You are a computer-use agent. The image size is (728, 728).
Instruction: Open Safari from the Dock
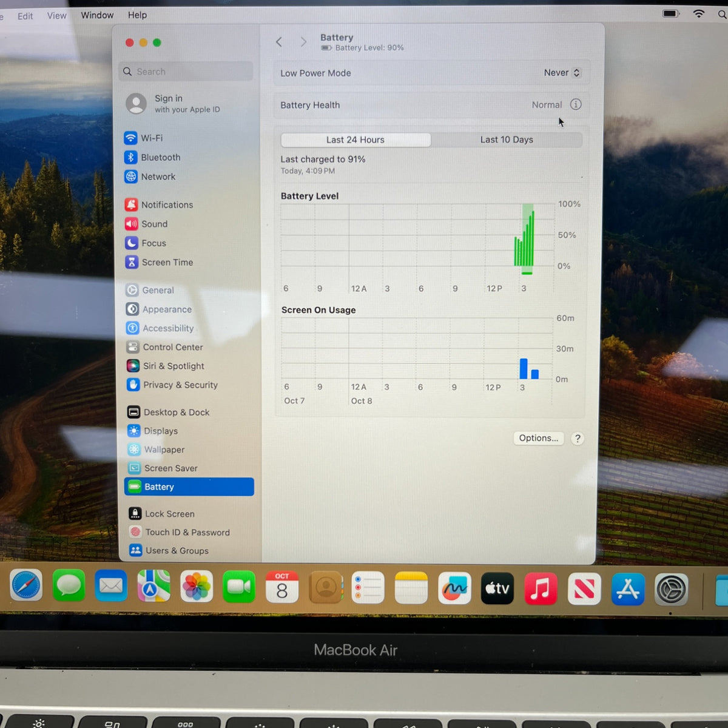point(26,586)
